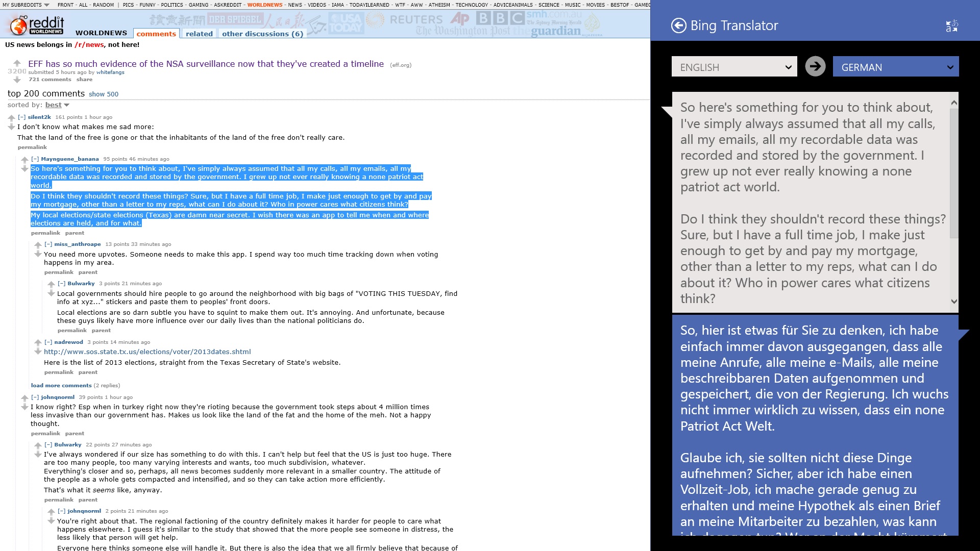This screenshot has width=980, height=551.
Task: Click 'load more comments' under nadrewod's thread
Action: click(61, 385)
